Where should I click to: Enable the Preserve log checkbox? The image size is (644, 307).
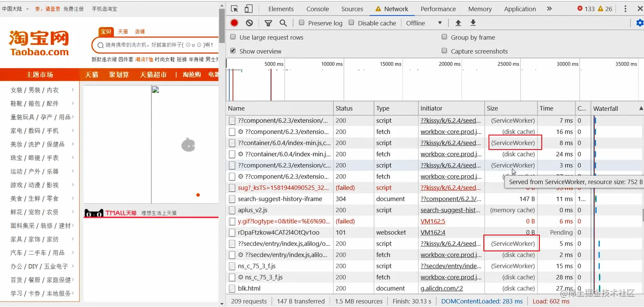pos(302,22)
